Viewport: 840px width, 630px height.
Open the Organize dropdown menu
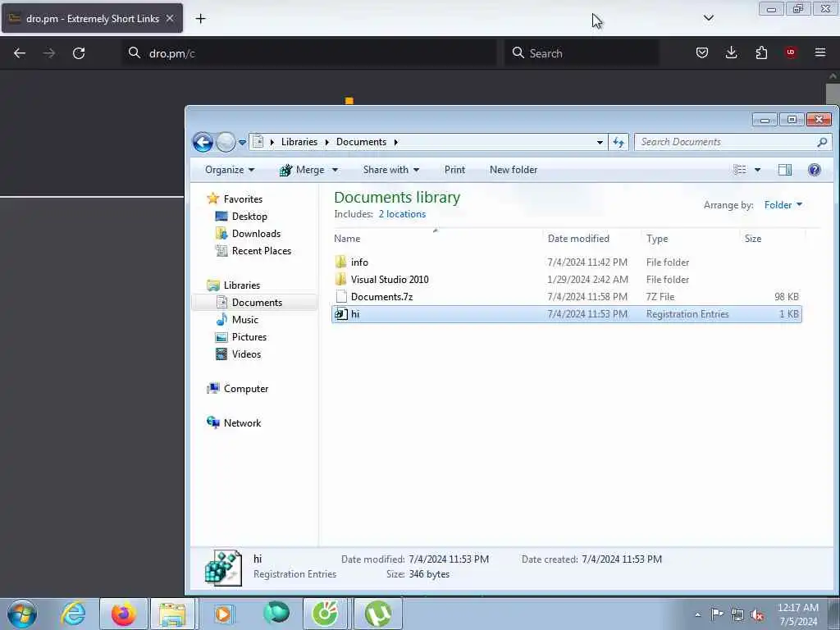[230, 170]
